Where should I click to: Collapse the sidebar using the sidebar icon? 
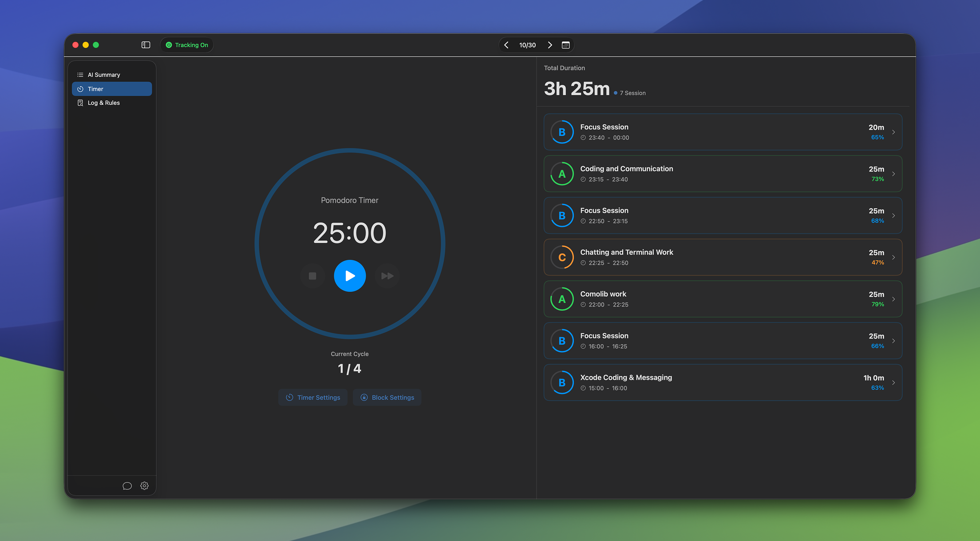click(x=146, y=45)
